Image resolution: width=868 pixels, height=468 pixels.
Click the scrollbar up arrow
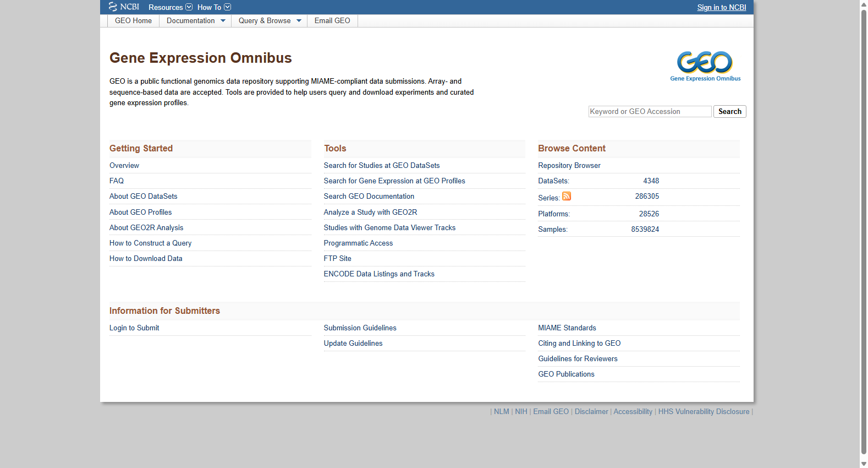864,4
